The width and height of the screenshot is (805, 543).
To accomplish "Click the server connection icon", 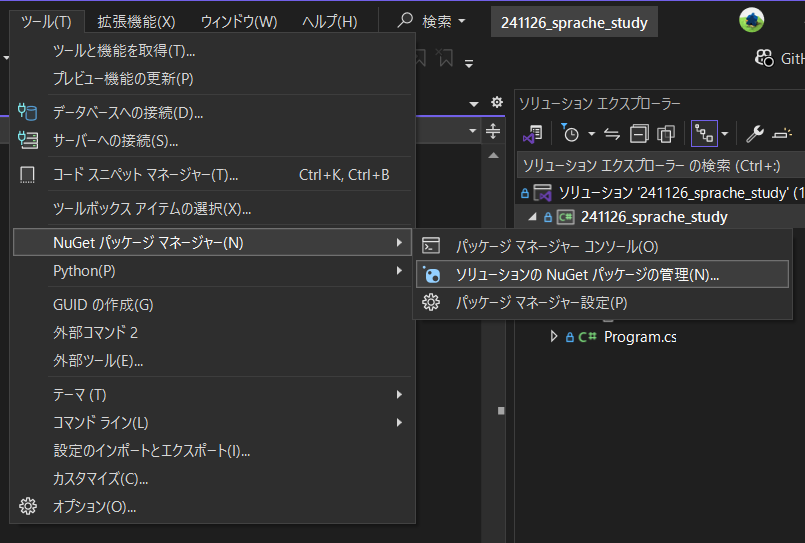I will point(28,140).
